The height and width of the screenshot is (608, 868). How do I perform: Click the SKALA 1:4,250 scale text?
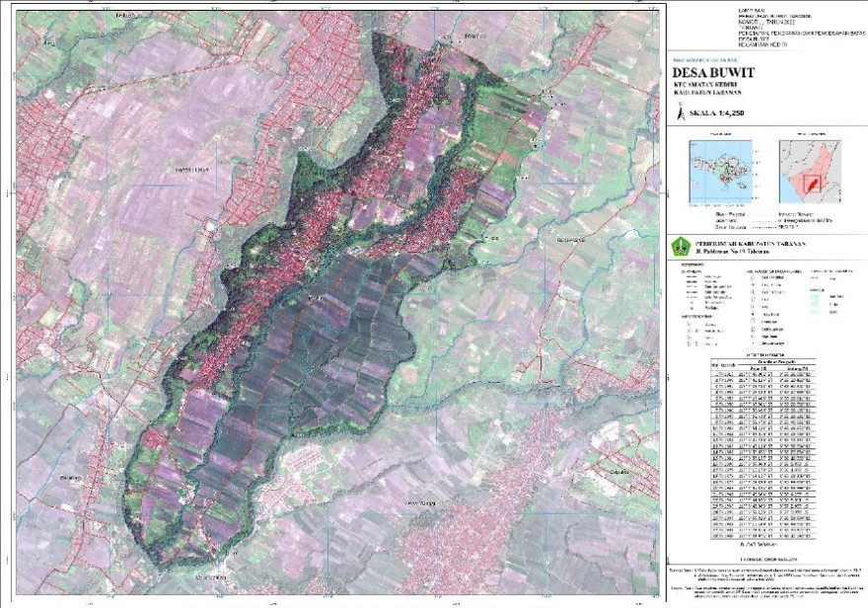pyautogui.click(x=716, y=113)
